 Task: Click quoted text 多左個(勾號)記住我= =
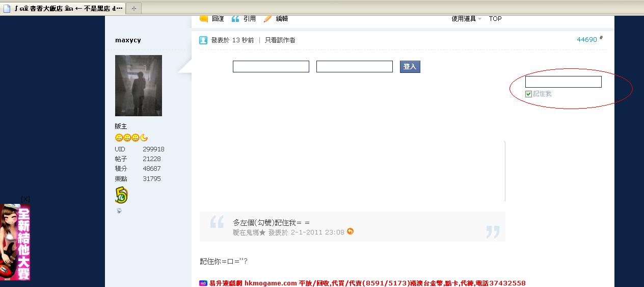click(271, 223)
